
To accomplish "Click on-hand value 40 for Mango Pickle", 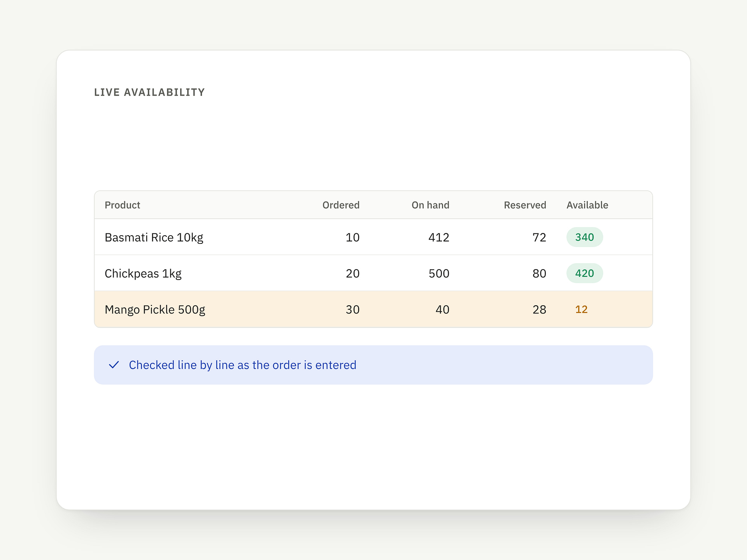I will pos(442,310).
